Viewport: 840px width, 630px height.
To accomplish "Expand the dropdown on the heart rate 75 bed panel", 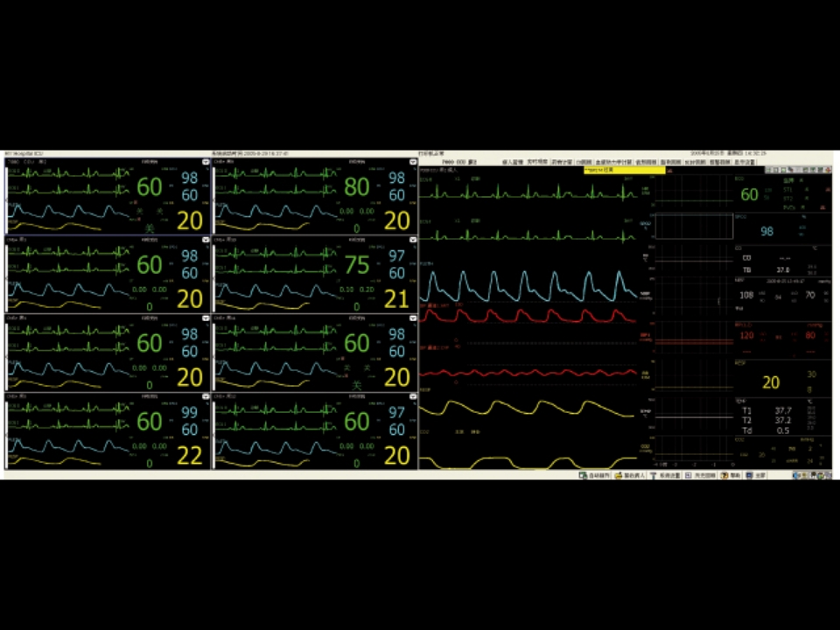I will tap(413, 239).
